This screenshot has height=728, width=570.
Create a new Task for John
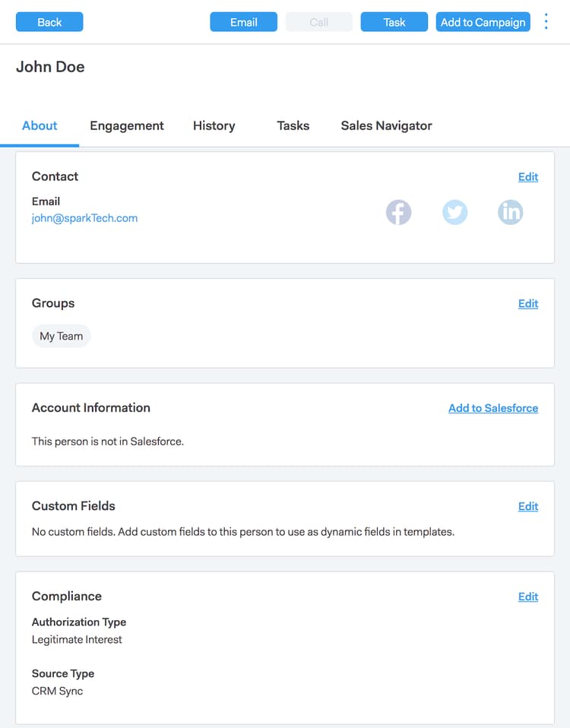394,22
